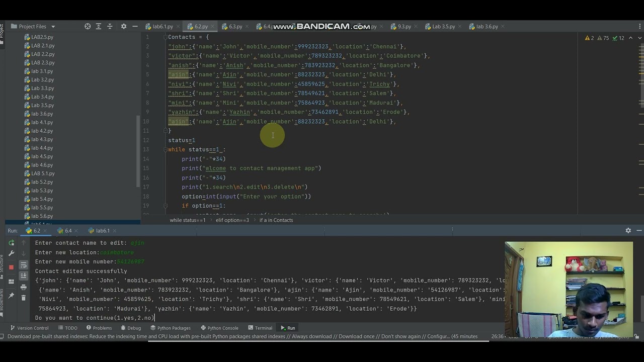Open run configuration wrench settings
The height and width of the screenshot is (362, 644).
pos(12,253)
